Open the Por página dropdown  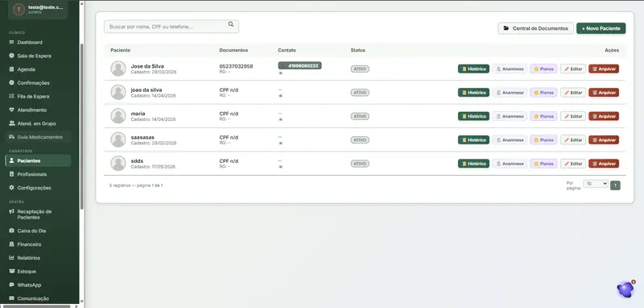click(x=596, y=184)
